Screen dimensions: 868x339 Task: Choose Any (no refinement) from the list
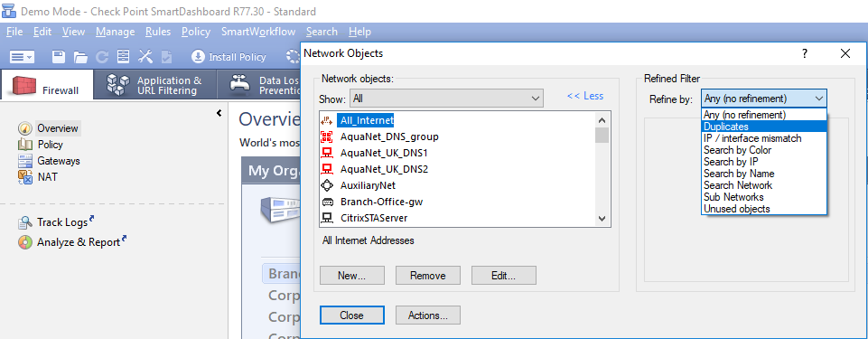coord(764,115)
